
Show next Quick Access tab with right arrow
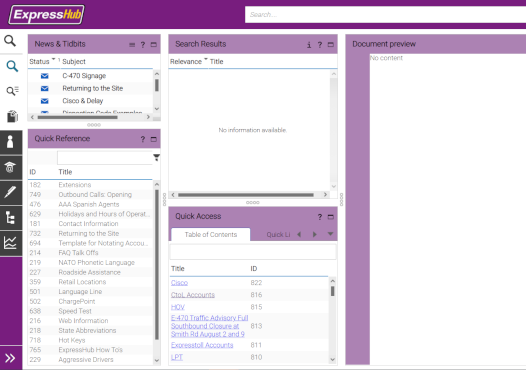tap(315, 234)
